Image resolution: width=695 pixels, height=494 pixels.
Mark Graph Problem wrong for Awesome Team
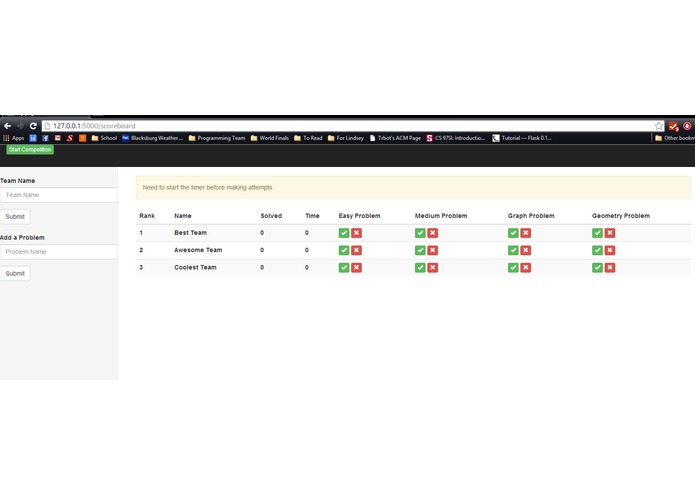526,250
